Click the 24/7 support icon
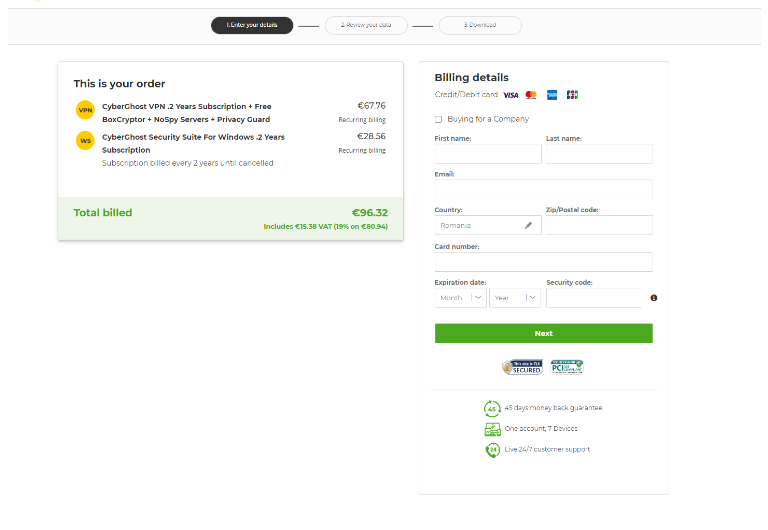This screenshot has width=768, height=530. pyautogui.click(x=492, y=450)
